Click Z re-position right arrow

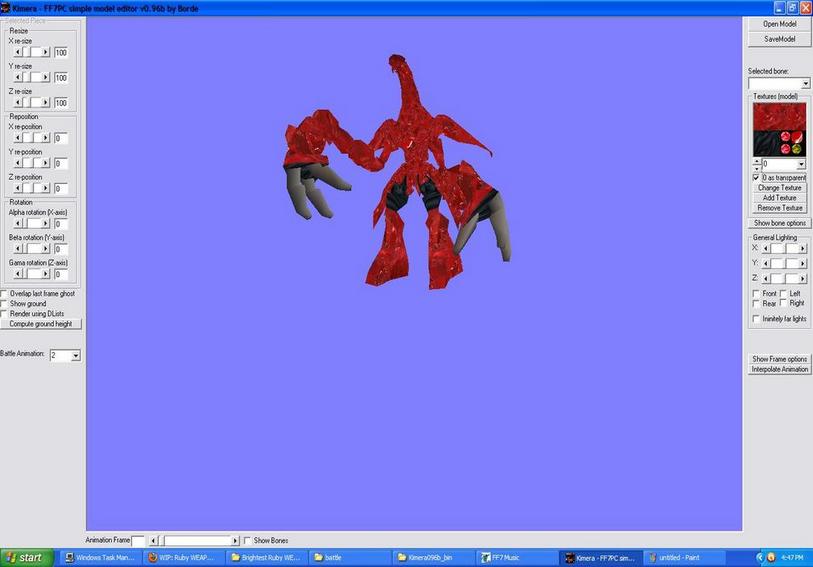(46, 188)
